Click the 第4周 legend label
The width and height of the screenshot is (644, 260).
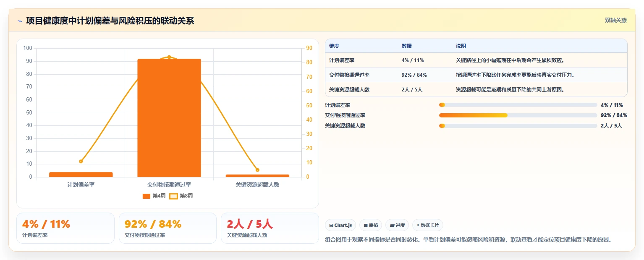(x=159, y=196)
